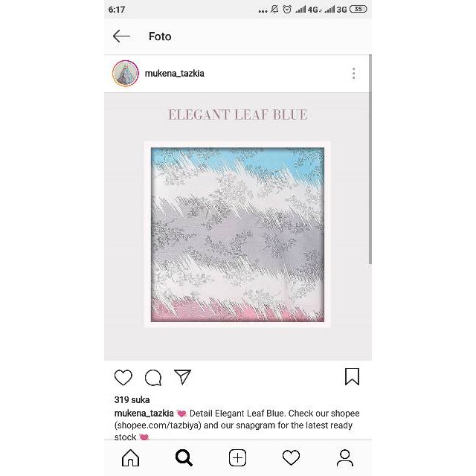Screen dimensions: 476x476
Task: Tap the alarm clock status bar icon
Action: point(287,10)
